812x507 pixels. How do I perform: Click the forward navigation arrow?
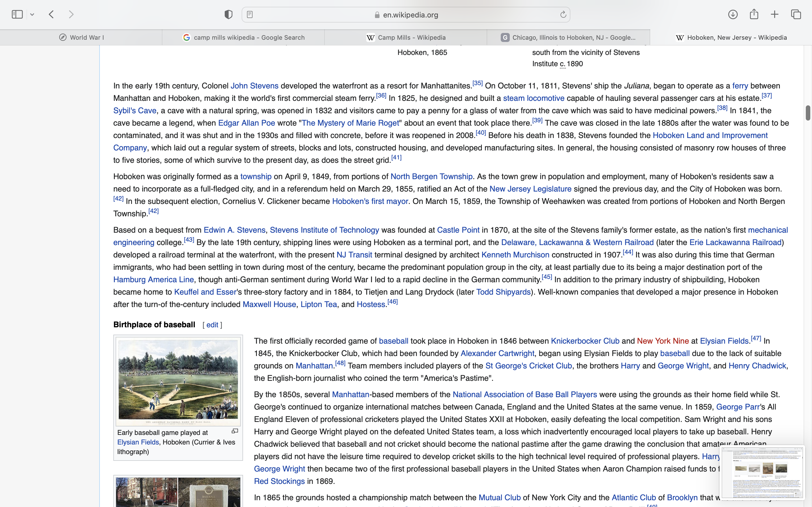(71, 14)
